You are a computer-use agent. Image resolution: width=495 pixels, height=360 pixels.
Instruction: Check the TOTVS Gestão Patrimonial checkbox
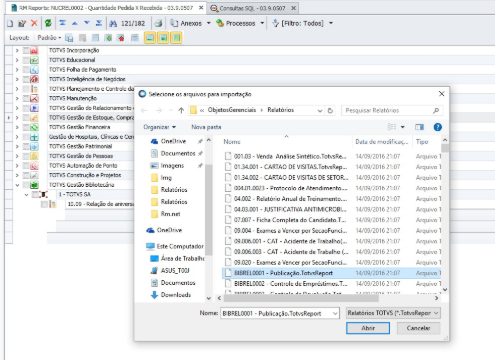coord(26,147)
